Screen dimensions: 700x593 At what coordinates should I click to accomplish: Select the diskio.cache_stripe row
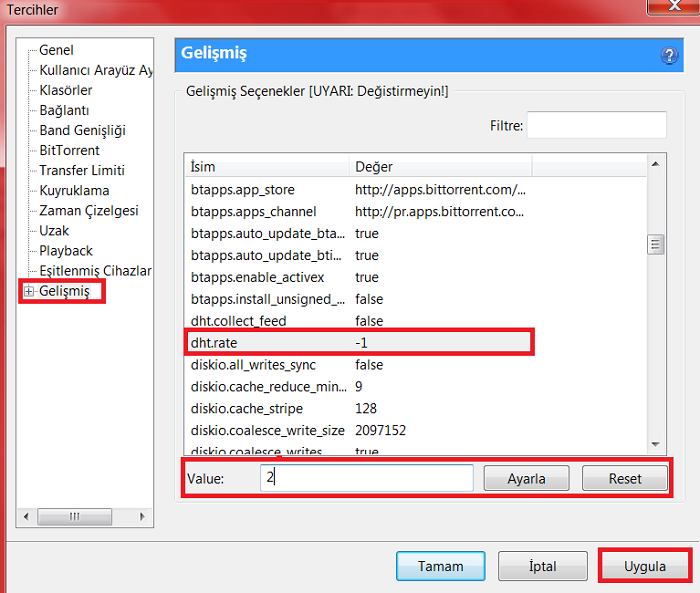point(415,409)
